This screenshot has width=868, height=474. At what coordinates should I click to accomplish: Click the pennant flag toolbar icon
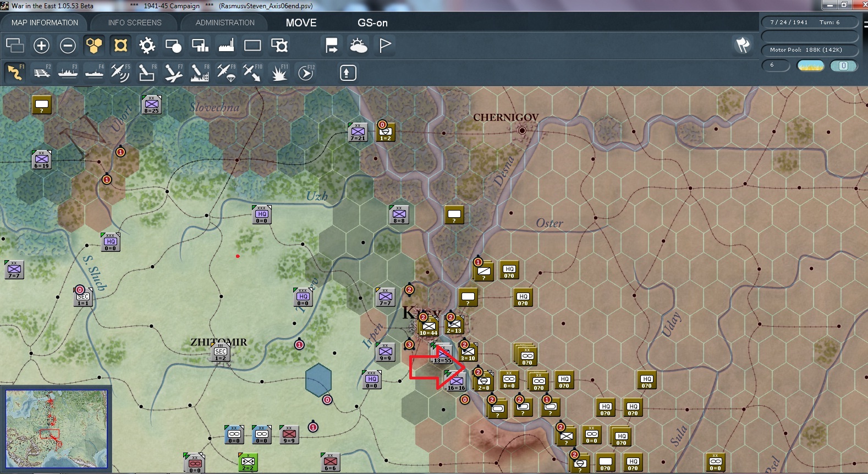tap(384, 45)
